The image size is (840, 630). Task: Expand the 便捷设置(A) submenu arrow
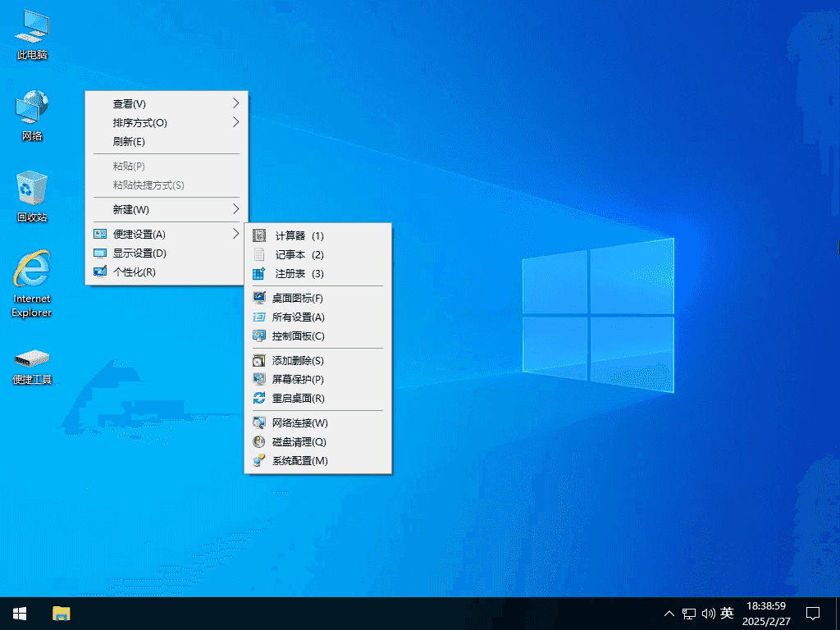coord(235,234)
